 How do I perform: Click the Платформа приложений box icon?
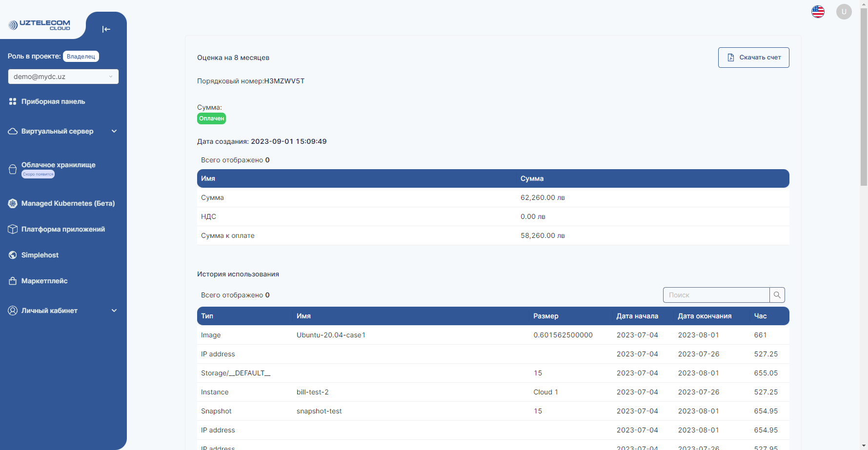pos(13,229)
